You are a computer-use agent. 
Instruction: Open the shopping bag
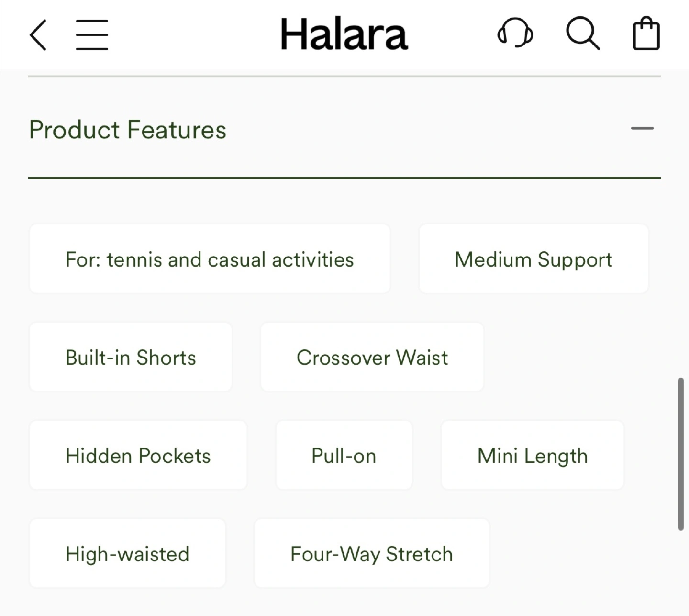[646, 34]
